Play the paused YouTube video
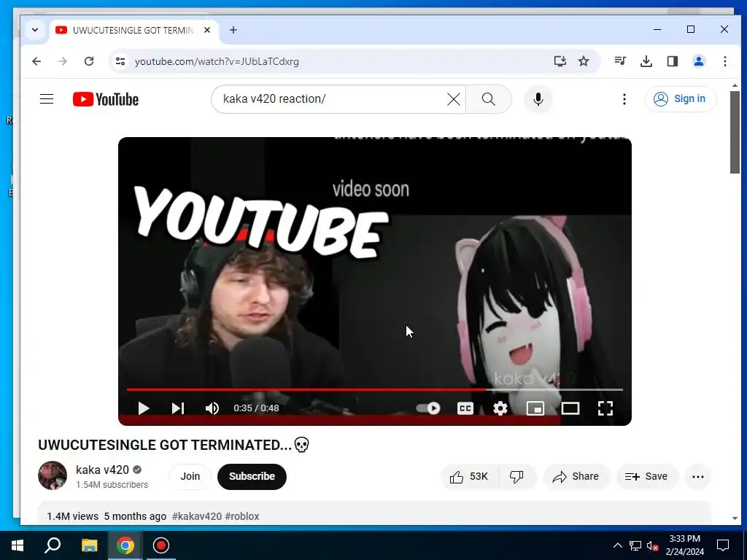Viewport: 747px width, 560px height. coord(144,408)
